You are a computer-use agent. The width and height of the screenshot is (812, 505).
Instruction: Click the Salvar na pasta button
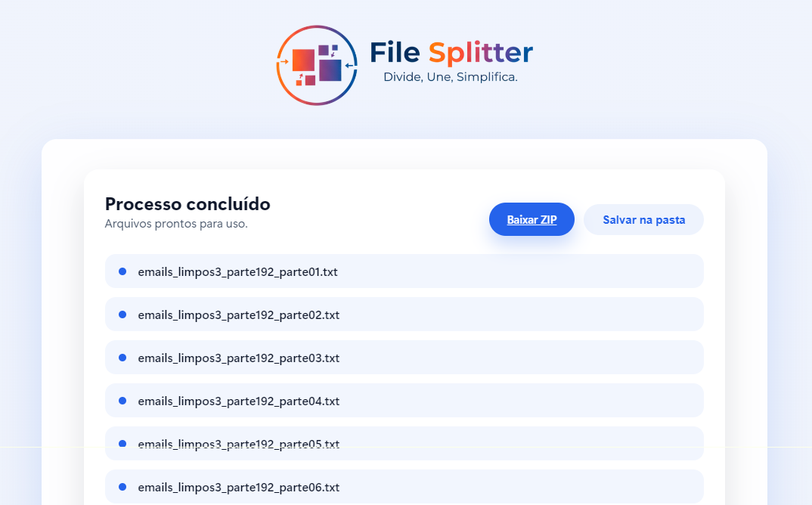tap(643, 218)
